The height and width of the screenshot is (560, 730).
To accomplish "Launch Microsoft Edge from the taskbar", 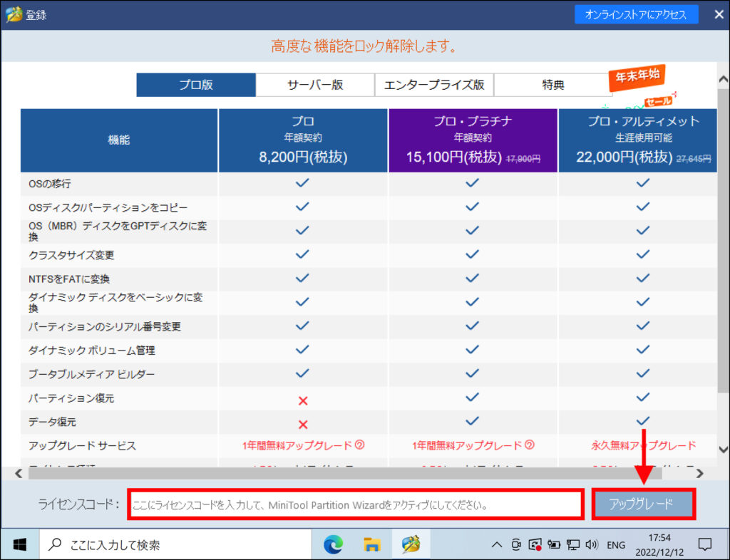I will pos(334,544).
